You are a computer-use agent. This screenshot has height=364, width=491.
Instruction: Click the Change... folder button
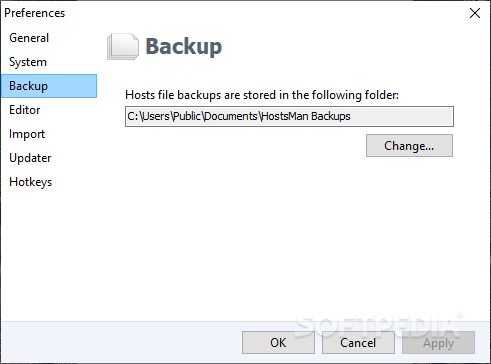pos(409,146)
